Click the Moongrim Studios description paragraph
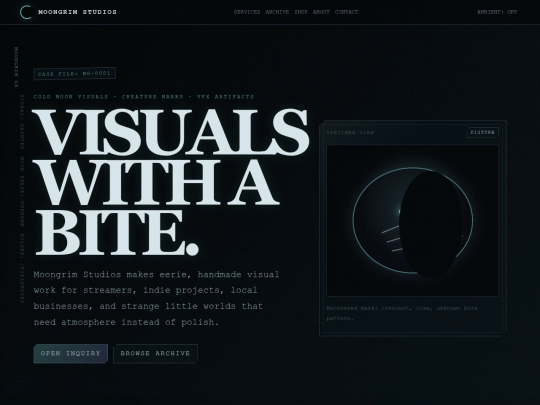 click(156, 298)
